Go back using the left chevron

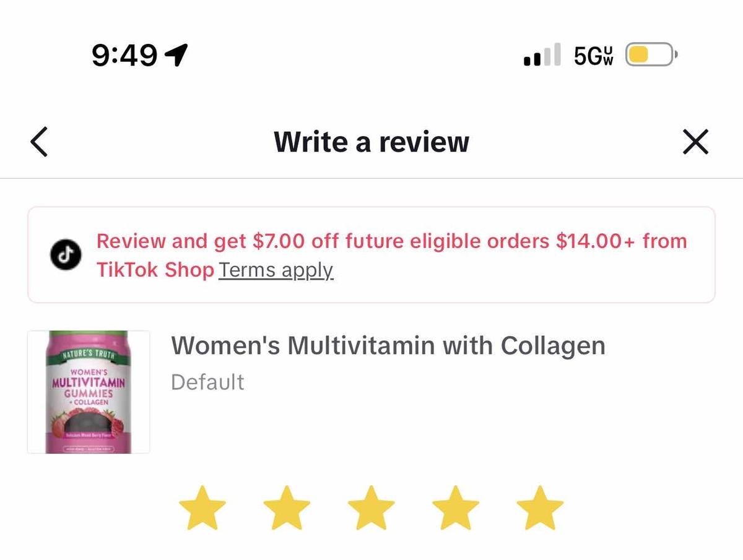(39, 142)
